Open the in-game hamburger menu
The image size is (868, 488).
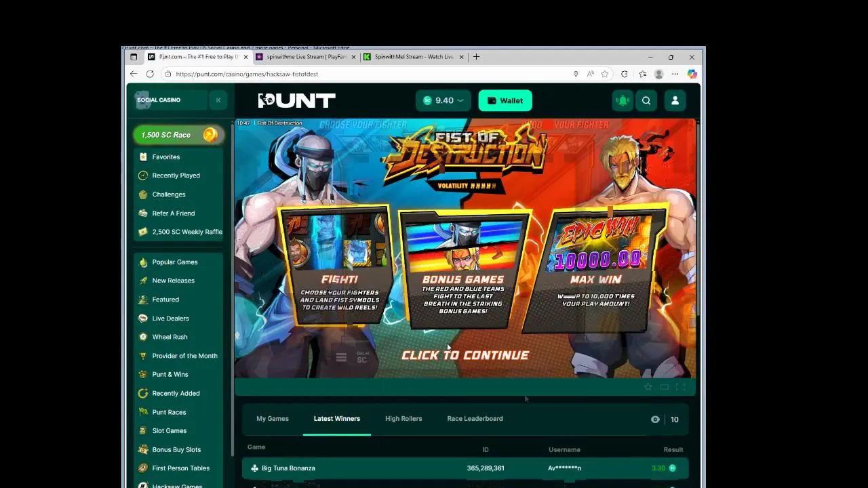[341, 357]
